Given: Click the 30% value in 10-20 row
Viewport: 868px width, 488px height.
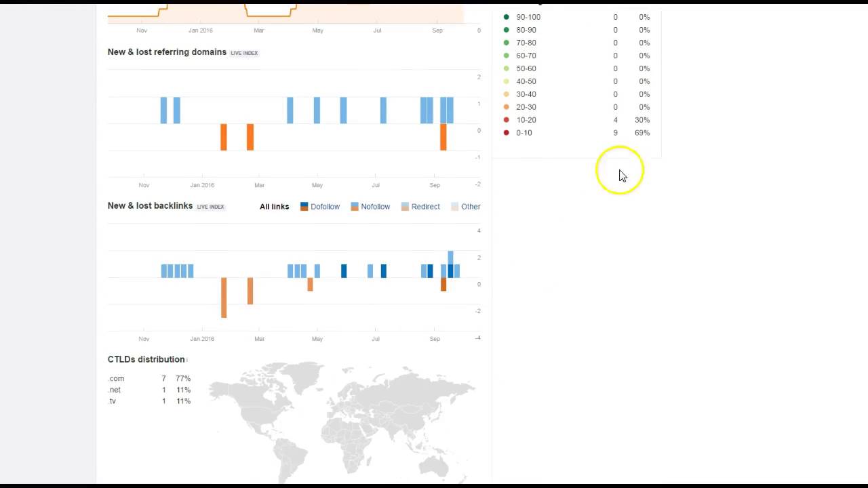Looking at the screenshot, I should coord(642,120).
